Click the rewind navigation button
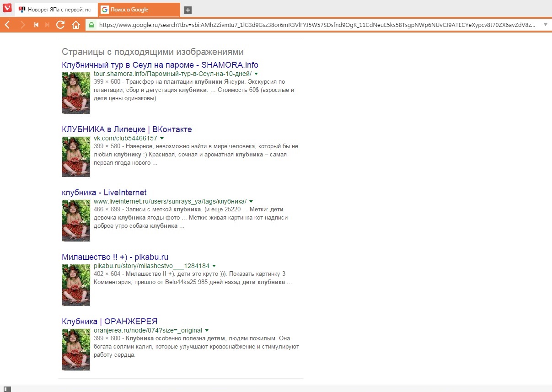Image resolution: width=552 pixels, height=392 pixels. [x=36, y=25]
